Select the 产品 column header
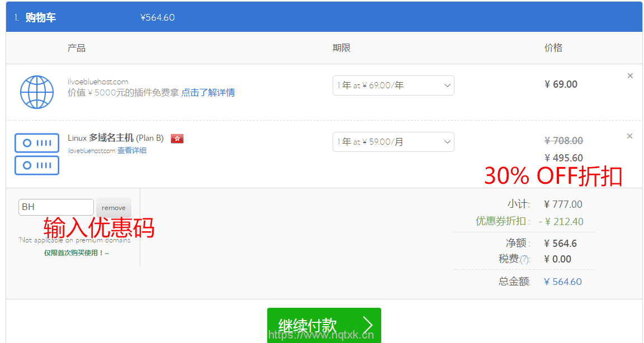Viewport: 644px width, 343px height. tap(77, 48)
